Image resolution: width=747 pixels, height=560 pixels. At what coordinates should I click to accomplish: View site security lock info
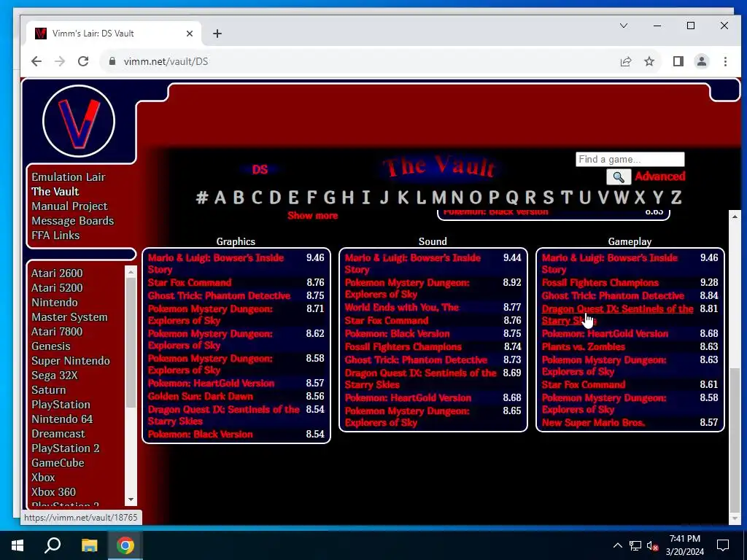coord(112,61)
